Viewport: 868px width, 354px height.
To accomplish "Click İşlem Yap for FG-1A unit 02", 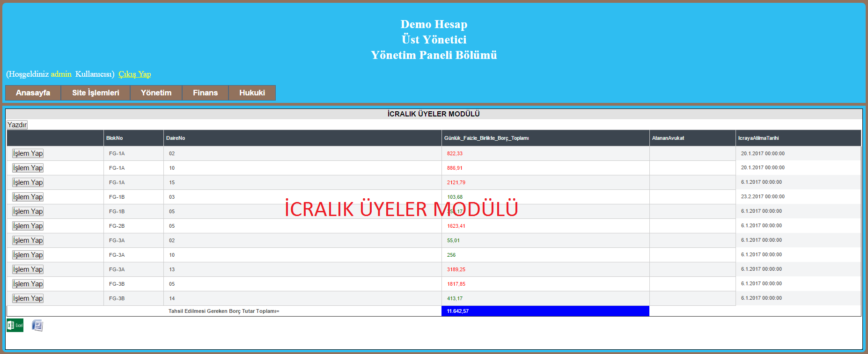I will coord(28,153).
